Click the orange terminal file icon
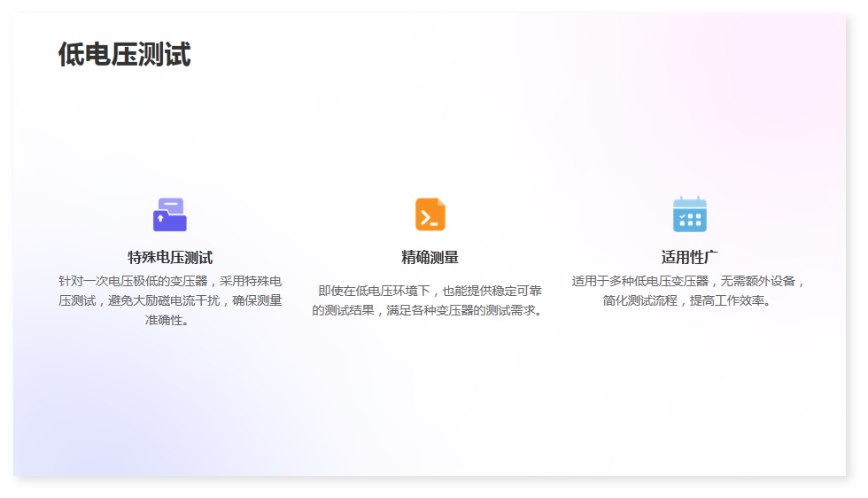This screenshot has width=868, height=498. tap(430, 214)
